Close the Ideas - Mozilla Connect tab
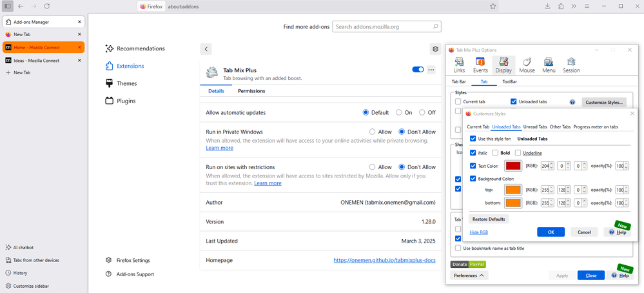This screenshot has width=644, height=293. (79, 61)
